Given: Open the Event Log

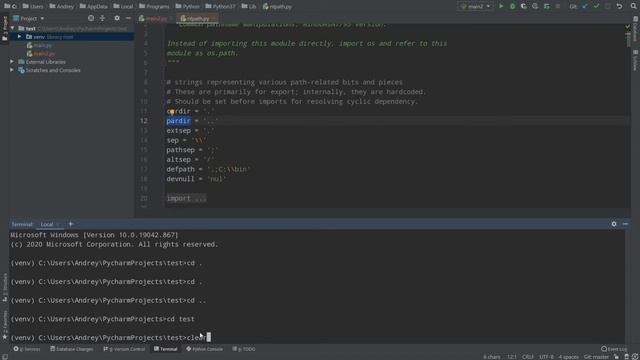Looking at the screenshot, I should point(614,349).
